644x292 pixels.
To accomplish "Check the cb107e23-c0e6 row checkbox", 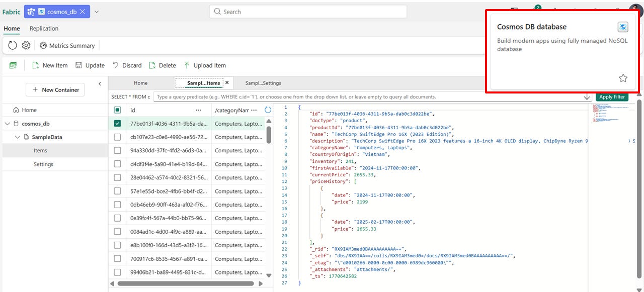I will pos(117,137).
